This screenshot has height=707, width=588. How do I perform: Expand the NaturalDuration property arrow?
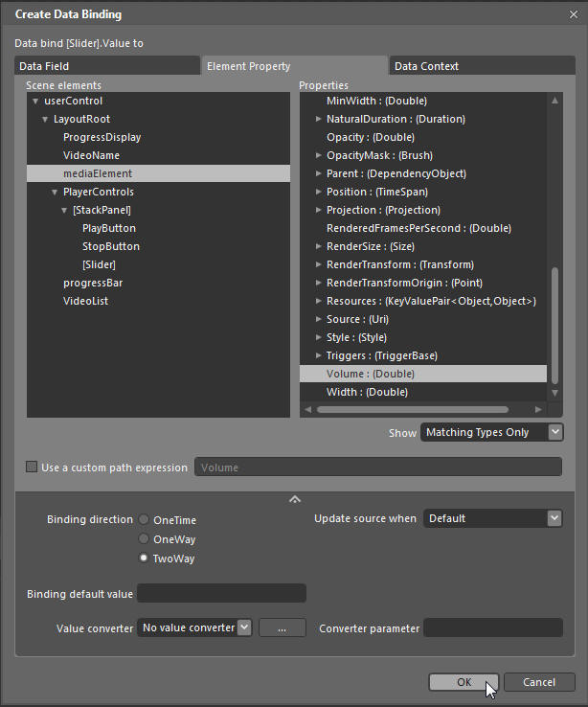[x=319, y=119]
